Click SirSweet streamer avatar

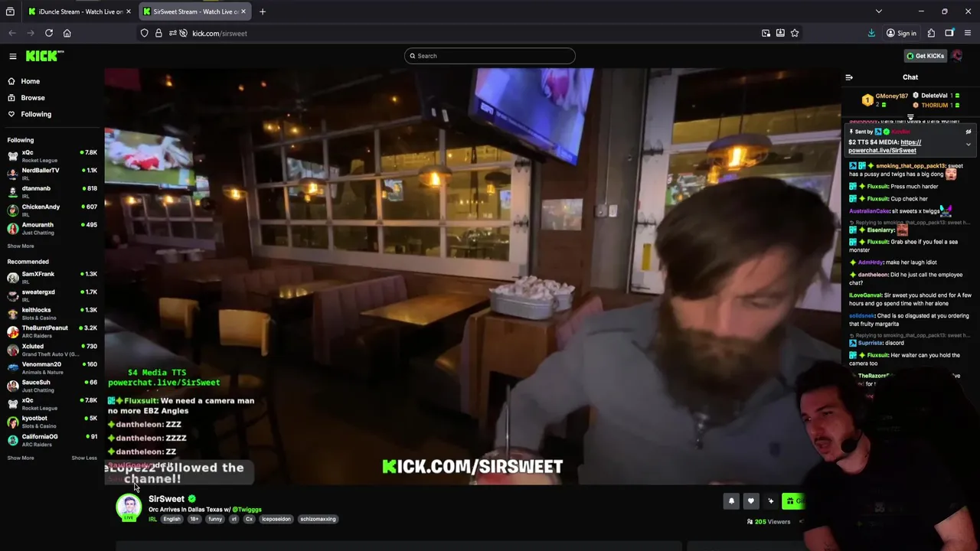tap(129, 507)
